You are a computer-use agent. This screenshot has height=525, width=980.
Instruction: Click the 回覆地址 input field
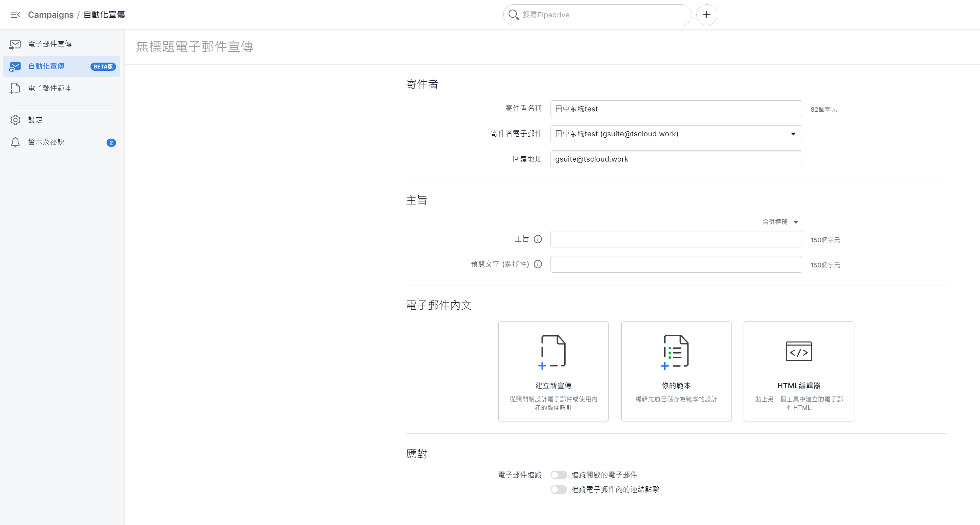point(676,159)
